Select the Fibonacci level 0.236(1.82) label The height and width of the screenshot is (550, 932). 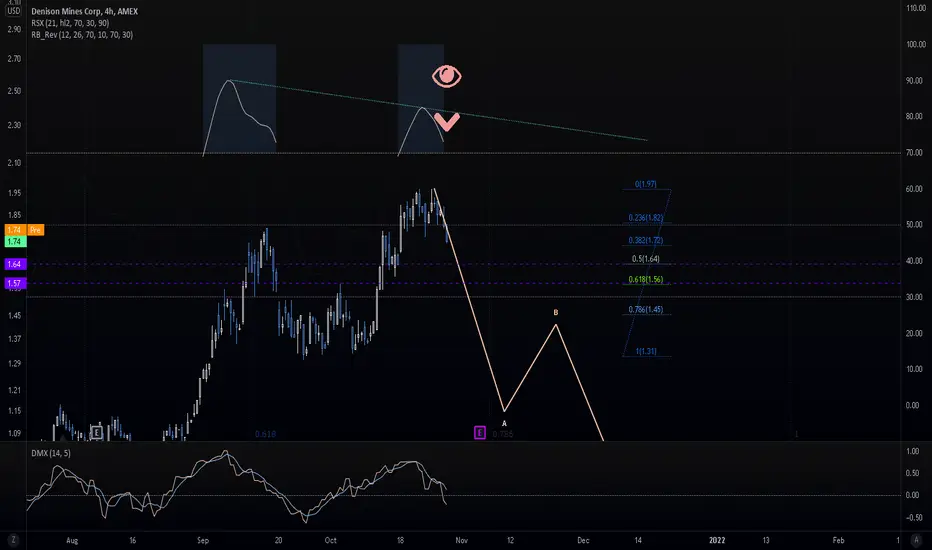tap(646, 218)
